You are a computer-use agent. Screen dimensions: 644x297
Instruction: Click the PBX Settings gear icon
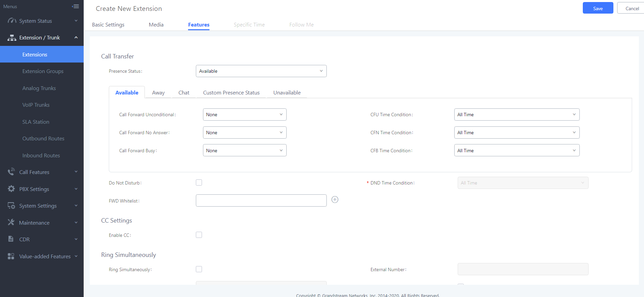pos(11,189)
